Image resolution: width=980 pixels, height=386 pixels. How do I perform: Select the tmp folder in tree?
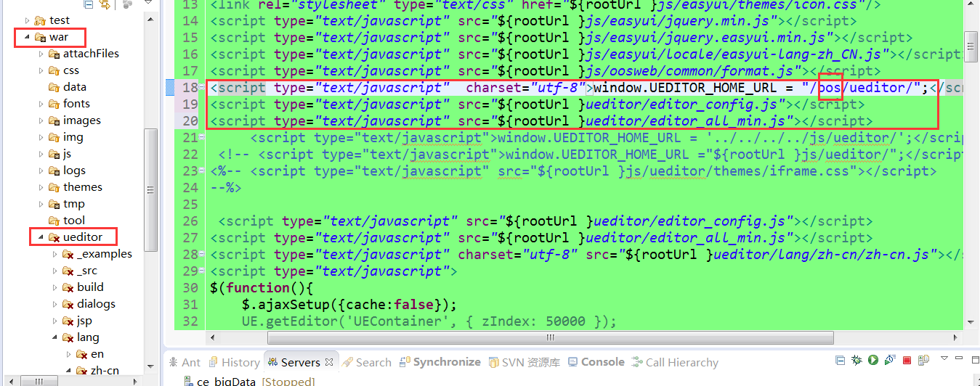tap(73, 204)
